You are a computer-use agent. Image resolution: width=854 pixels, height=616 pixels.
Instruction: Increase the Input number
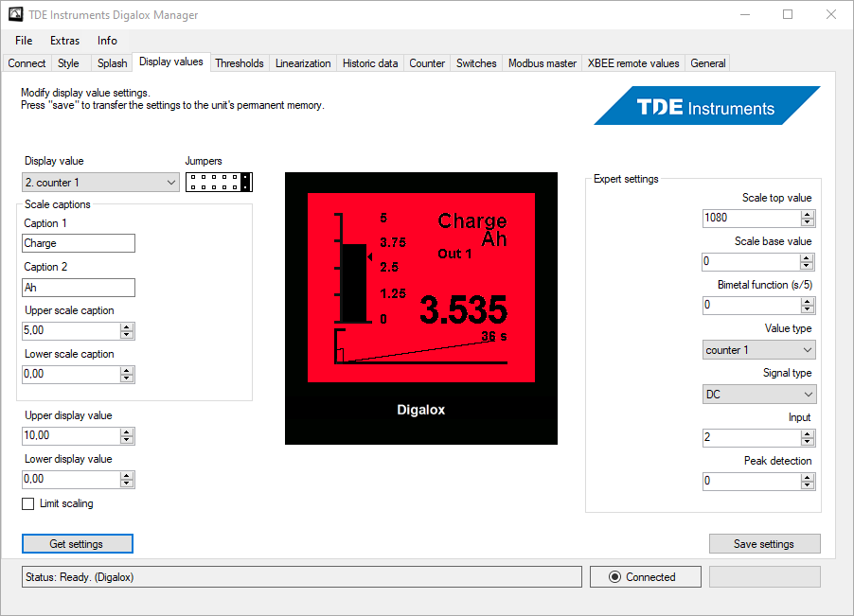tap(808, 433)
